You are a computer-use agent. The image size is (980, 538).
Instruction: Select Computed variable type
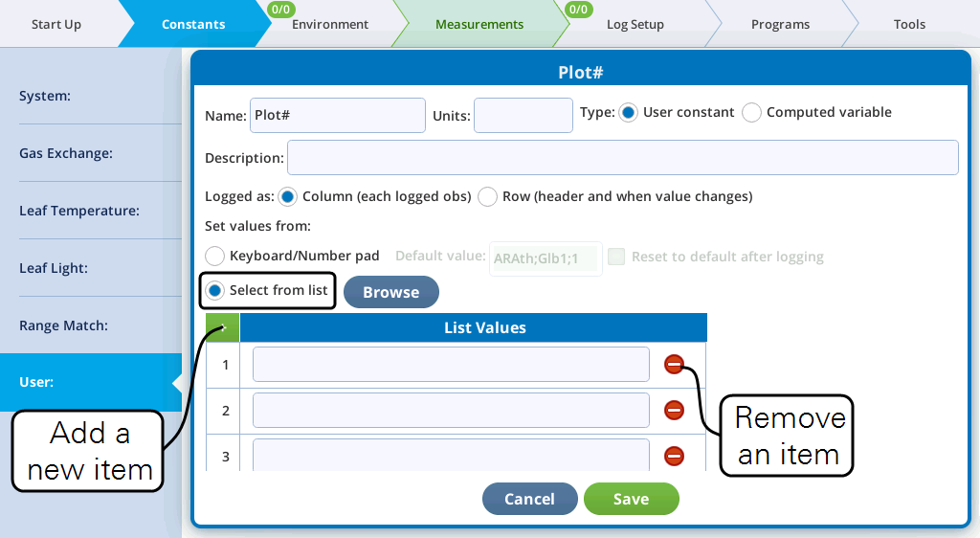[751, 112]
